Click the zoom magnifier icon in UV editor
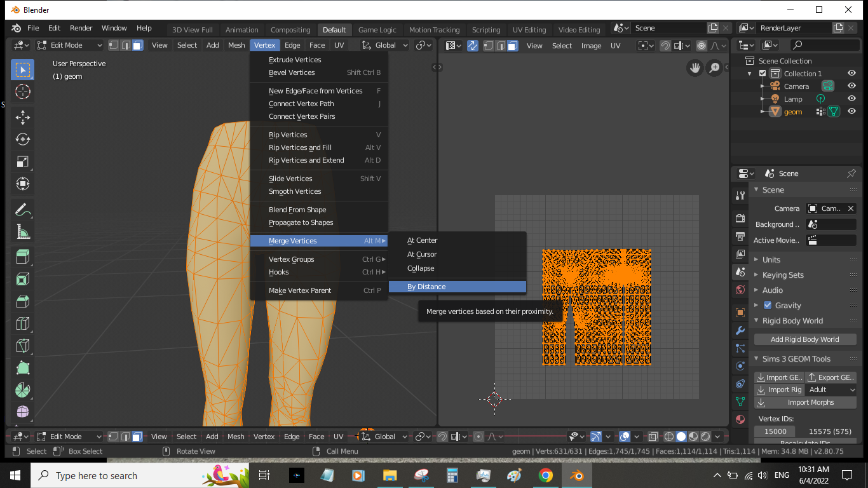 (714, 68)
